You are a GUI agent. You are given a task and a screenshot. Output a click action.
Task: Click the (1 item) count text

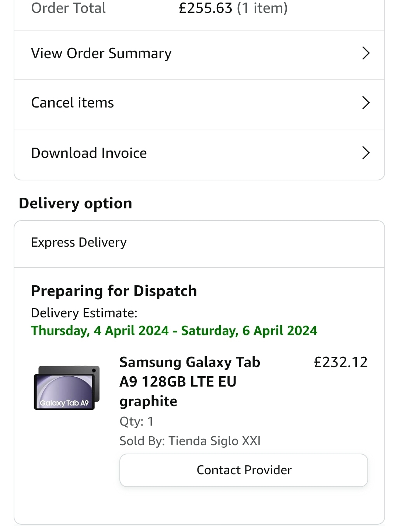pos(262,8)
